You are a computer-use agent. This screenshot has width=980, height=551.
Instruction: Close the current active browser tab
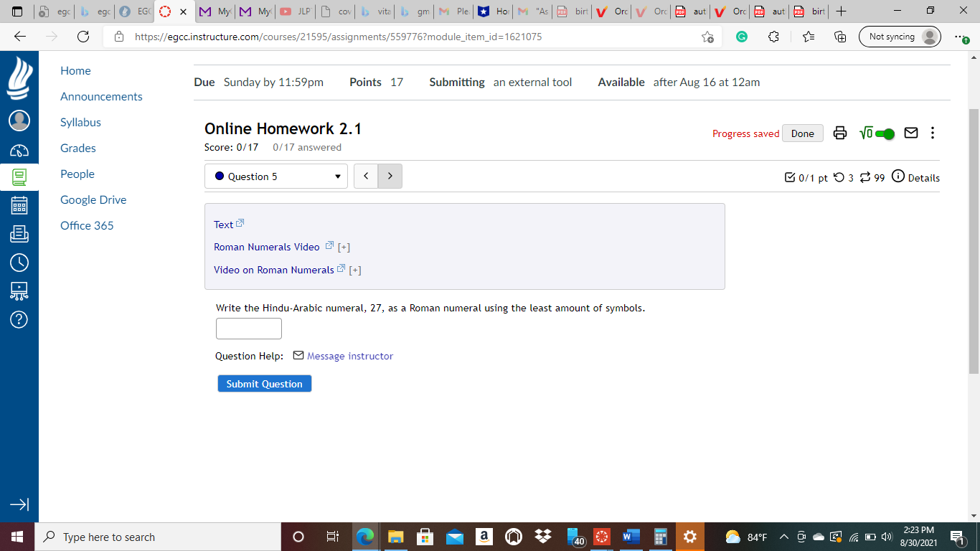[184, 11]
